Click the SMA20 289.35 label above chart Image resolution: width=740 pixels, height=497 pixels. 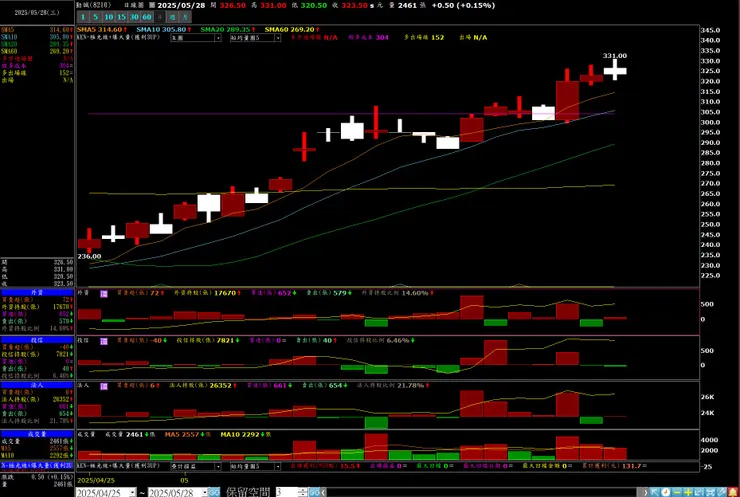[x=228, y=29]
